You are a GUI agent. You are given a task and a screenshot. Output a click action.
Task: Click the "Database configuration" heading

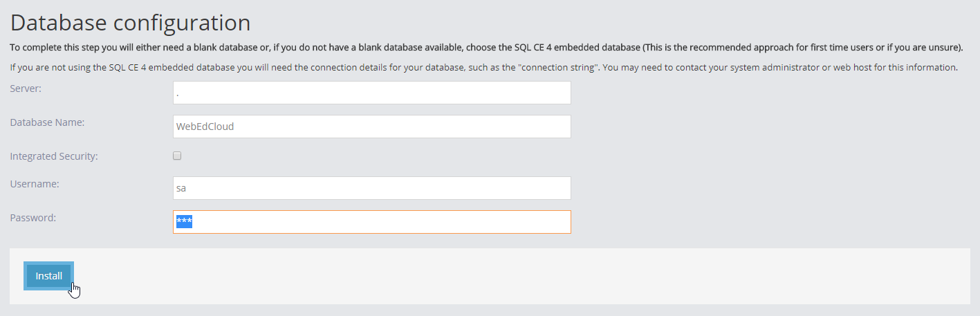130,23
